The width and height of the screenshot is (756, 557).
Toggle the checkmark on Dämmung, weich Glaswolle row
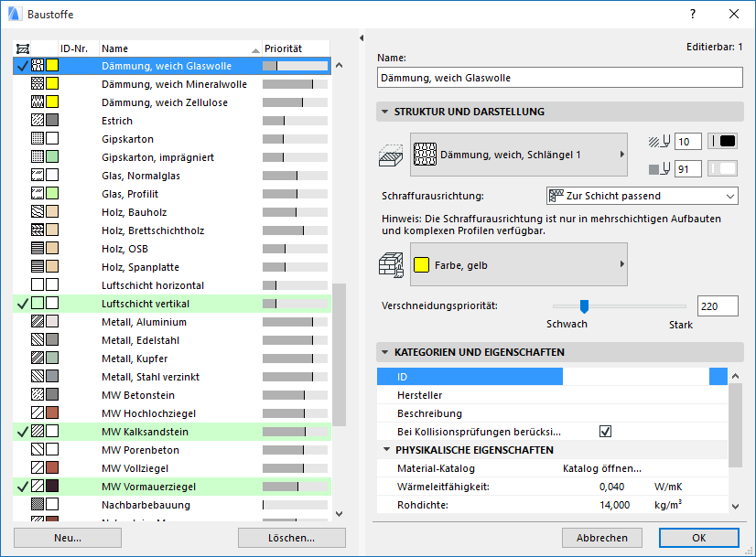click(22, 66)
